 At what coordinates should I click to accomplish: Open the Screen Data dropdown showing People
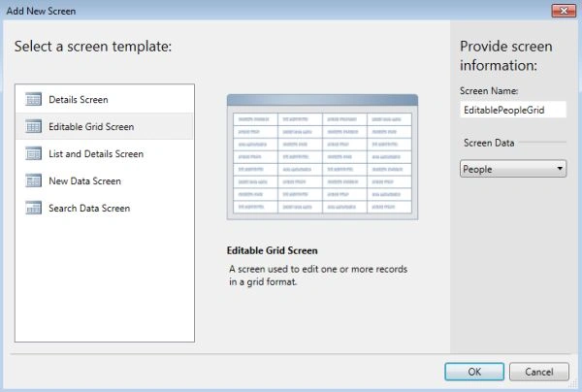[513, 169]
